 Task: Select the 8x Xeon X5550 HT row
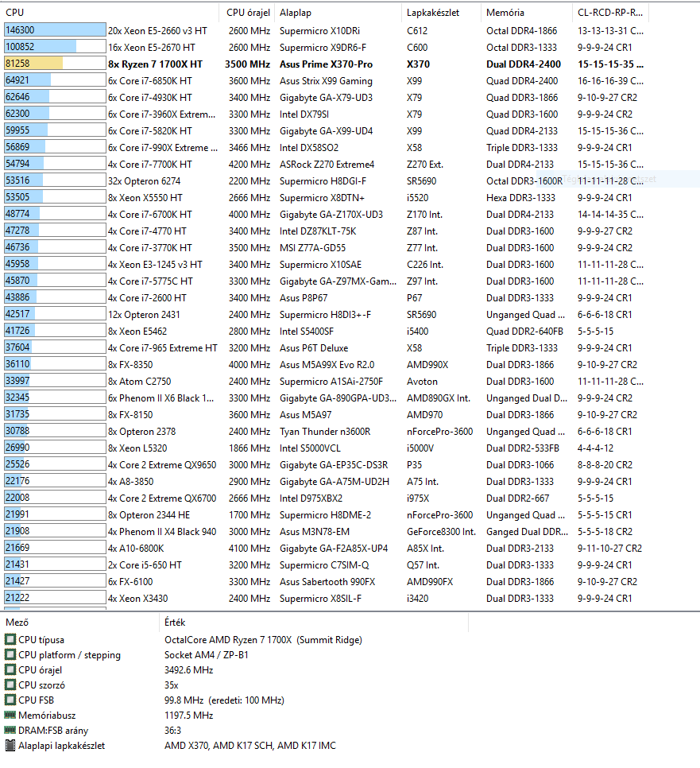pos(327,197)
